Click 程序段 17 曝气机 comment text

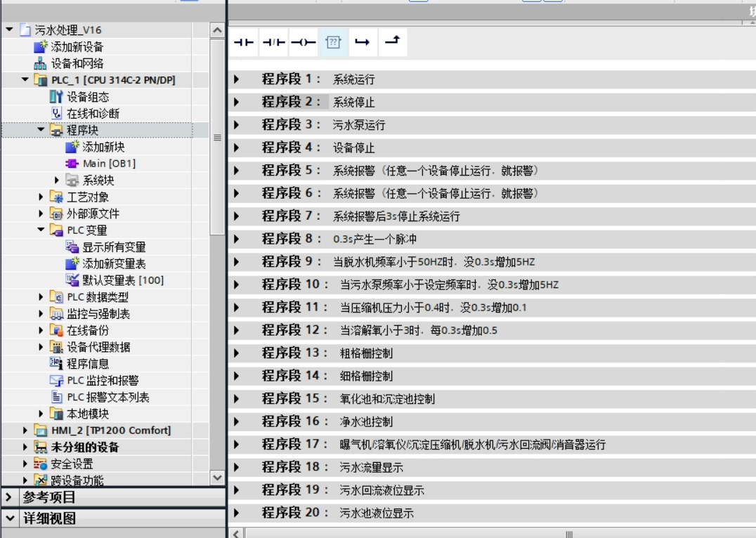click(x=472, y=445)
